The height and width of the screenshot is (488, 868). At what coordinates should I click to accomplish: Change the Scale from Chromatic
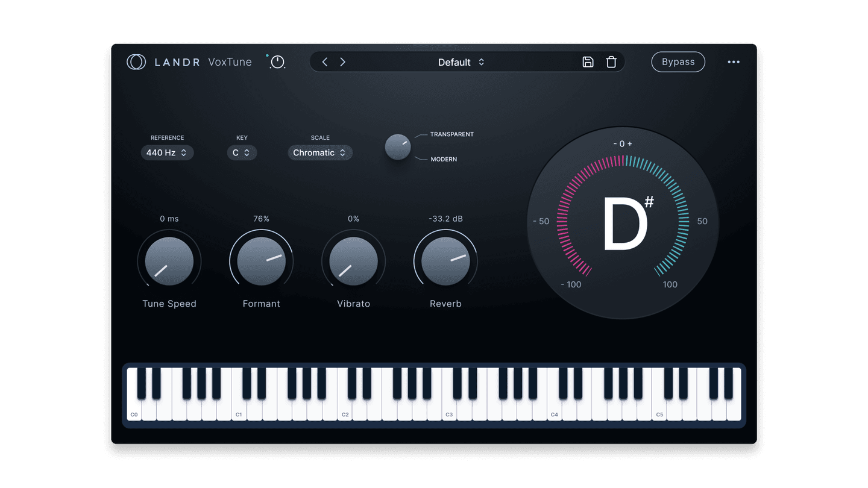[320, 152]
